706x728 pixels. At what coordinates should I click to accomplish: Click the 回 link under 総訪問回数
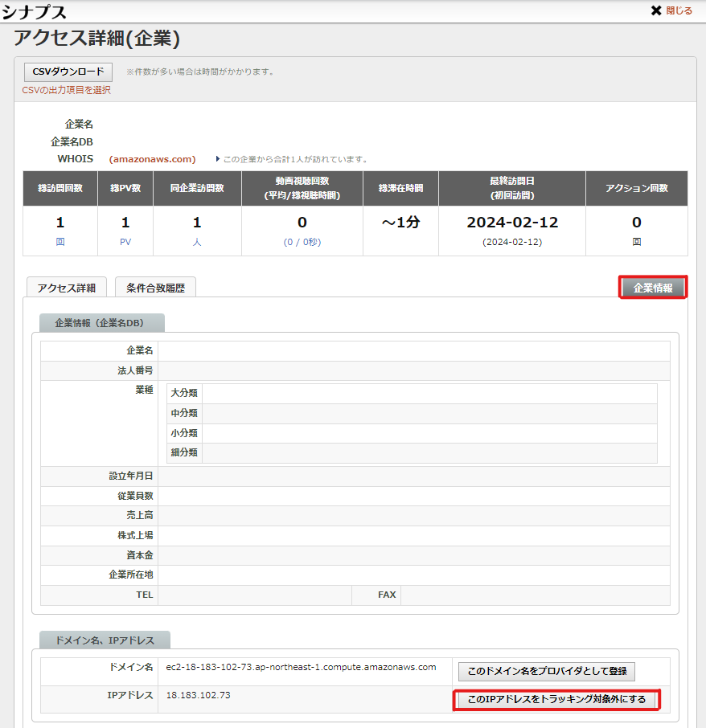[60, 242]
